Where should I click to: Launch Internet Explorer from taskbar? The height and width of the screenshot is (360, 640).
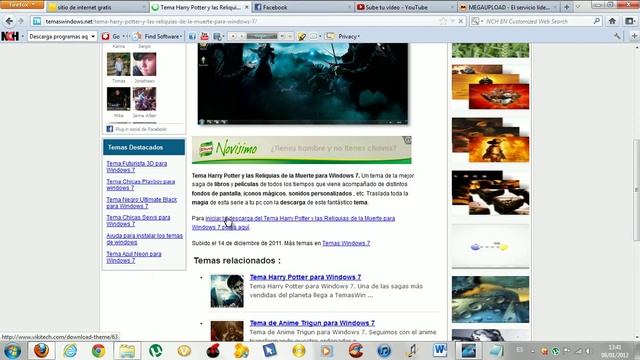click(x=70, y=351)
